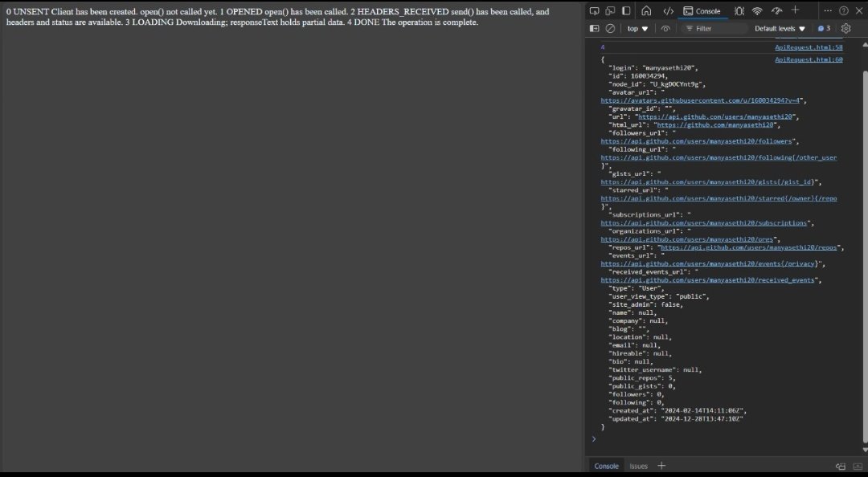The width and height of the screenshot is (868, 477).
Task: Switch to the Issues drawer tab
Action: pyautogui.click(x=638, y=467)
